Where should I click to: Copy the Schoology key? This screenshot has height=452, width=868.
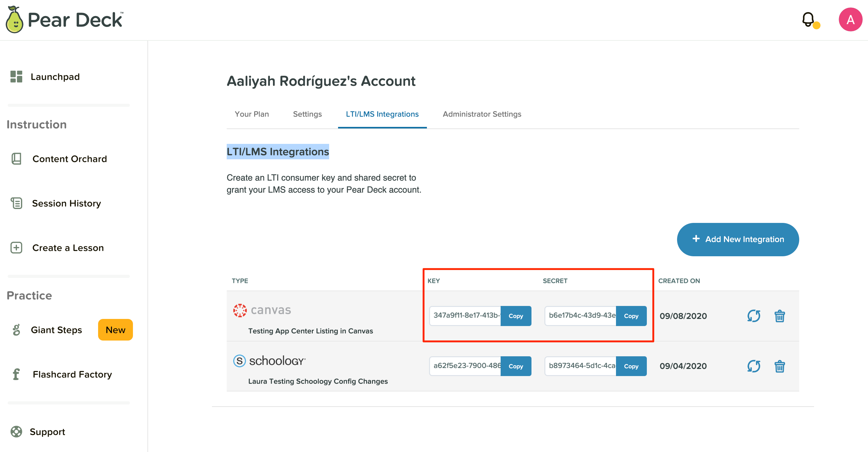516,366
